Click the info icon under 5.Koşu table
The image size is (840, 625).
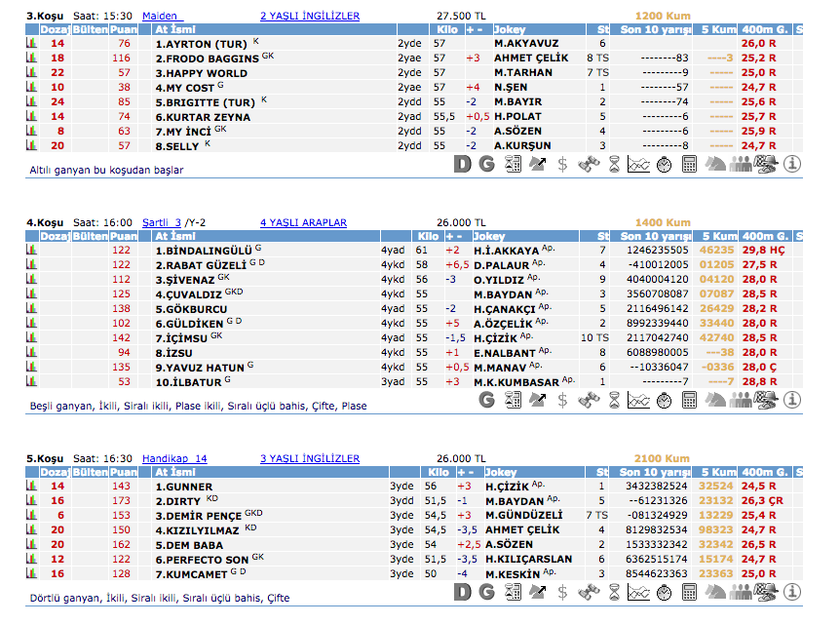791,592
